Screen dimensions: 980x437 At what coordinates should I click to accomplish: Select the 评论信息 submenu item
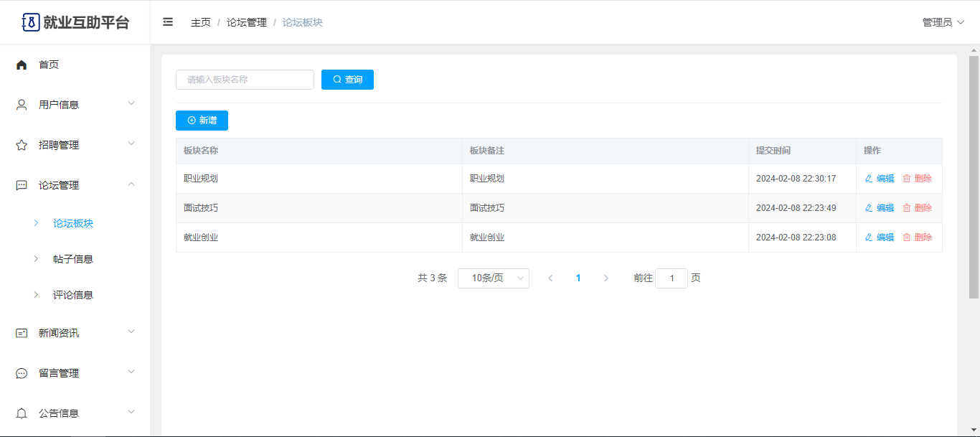(x=73, y=295)
